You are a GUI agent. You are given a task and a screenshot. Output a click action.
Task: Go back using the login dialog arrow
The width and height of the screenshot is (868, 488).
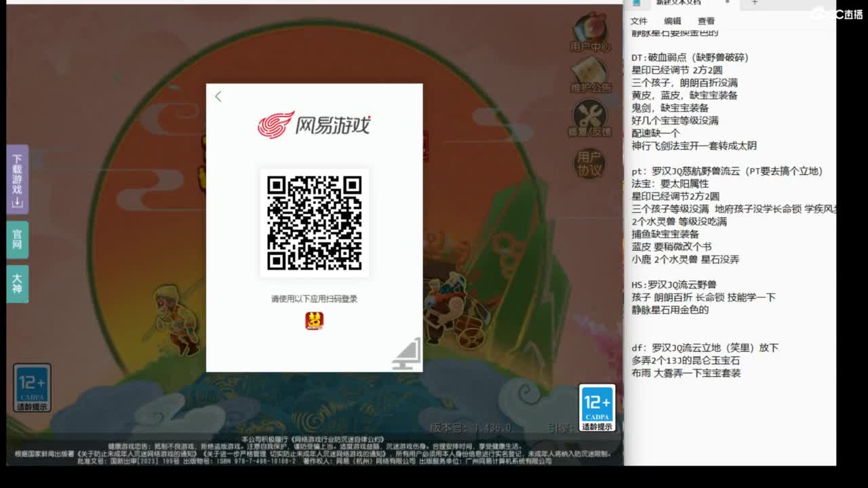(x=218, y=97)
